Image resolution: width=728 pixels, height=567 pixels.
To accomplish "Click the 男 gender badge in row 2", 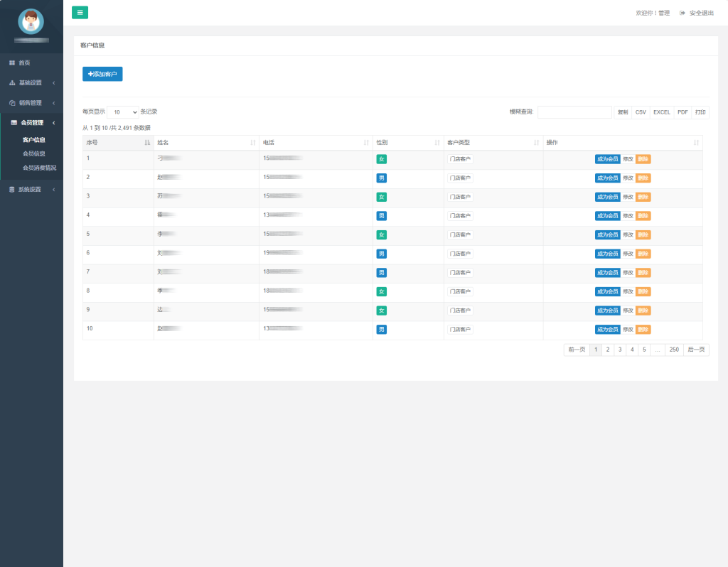I will (382, 178).
